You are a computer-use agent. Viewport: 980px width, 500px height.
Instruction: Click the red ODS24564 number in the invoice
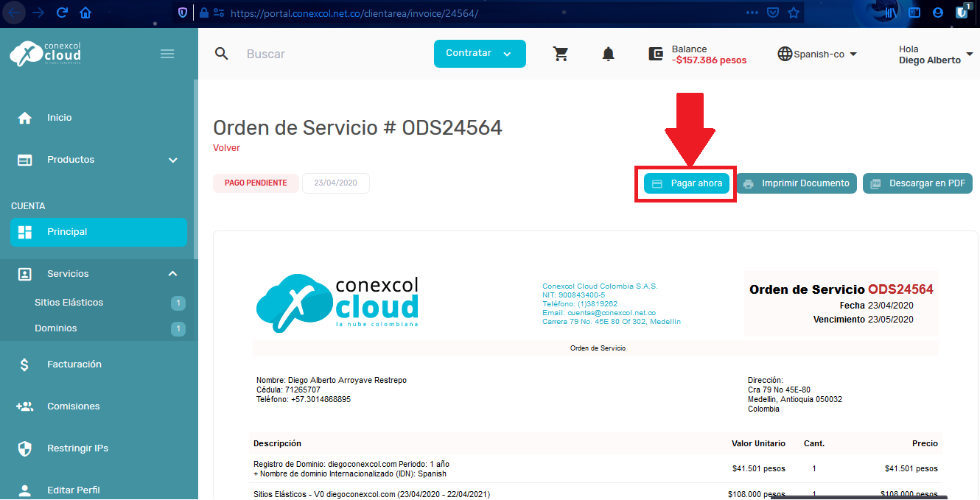pos(900,289)
